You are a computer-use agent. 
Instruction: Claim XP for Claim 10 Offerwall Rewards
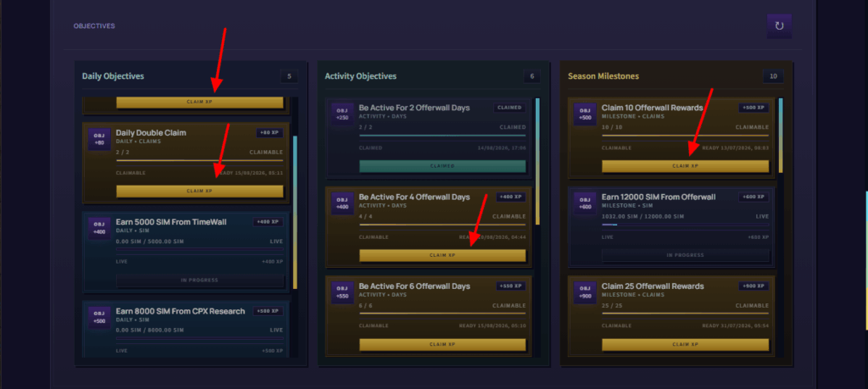[x=685, y=165]
